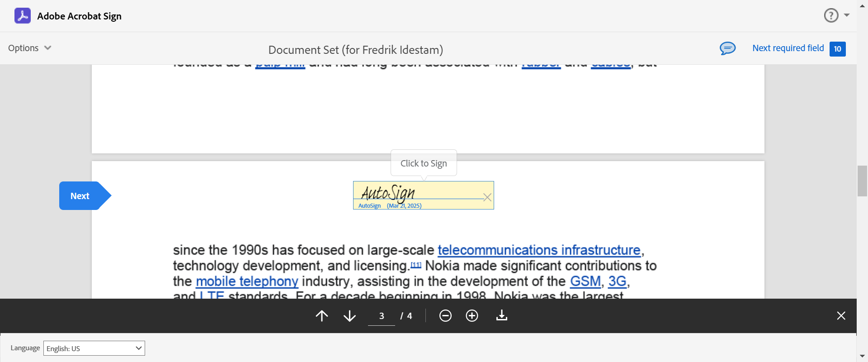Click the blue Next arrow button
The image size is (868, 362).
(x=85, y=195)
